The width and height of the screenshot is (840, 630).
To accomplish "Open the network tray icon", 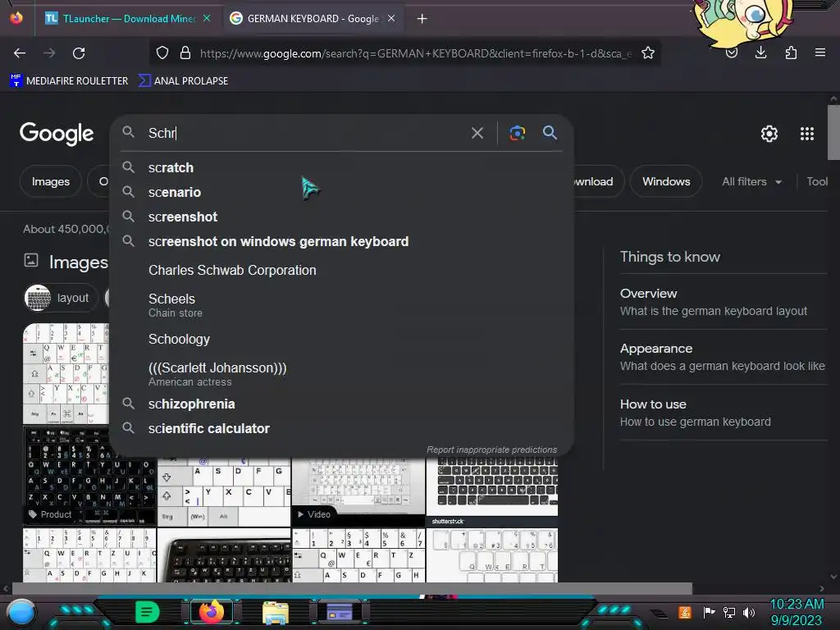I will point(728,612).
